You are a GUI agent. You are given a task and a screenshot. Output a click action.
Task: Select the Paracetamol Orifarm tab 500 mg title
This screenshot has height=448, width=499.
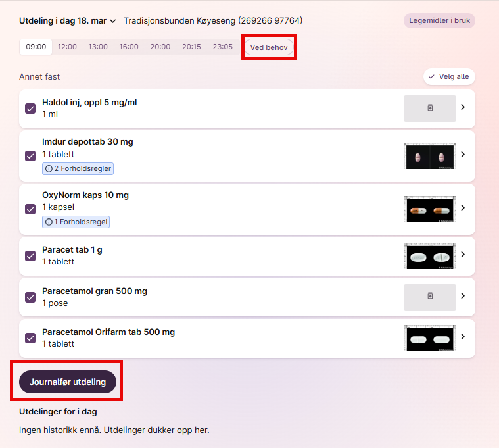[x=108, y=332]
